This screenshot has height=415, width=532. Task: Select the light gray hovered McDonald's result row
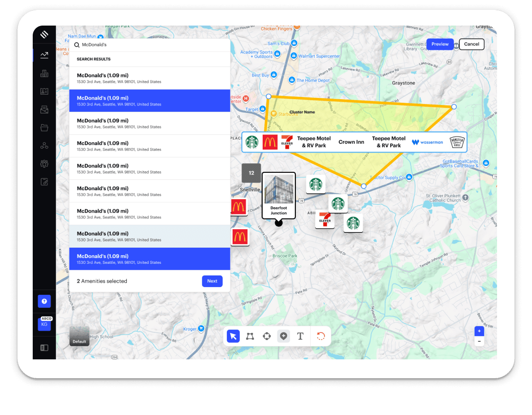(150, 236)
